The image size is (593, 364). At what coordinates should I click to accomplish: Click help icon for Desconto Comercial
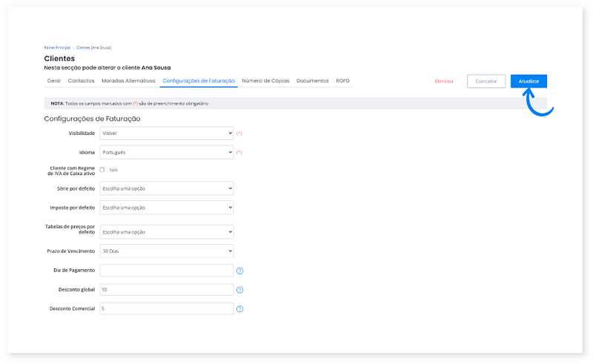(239, 309)
